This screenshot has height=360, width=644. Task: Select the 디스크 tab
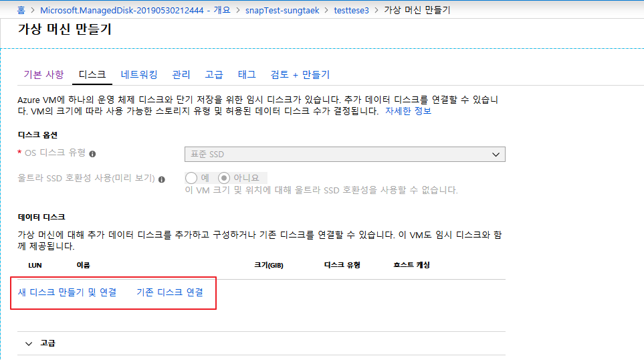[92, 74]
